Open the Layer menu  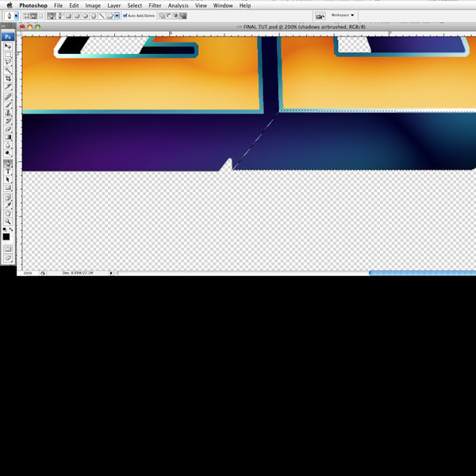pyautogui.click(x=113, y=6)
